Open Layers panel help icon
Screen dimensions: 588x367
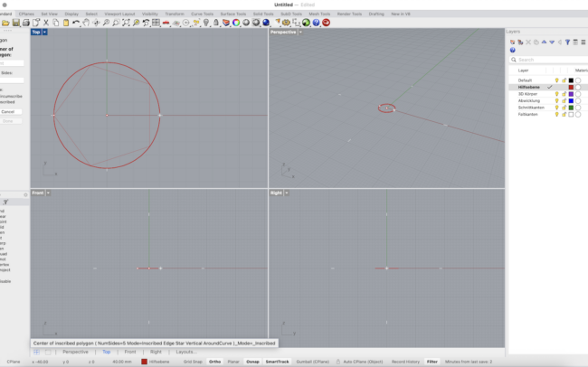click(x=513, y=51)
